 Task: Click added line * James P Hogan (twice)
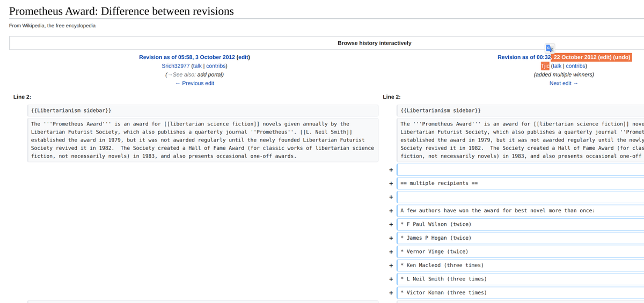520,238
